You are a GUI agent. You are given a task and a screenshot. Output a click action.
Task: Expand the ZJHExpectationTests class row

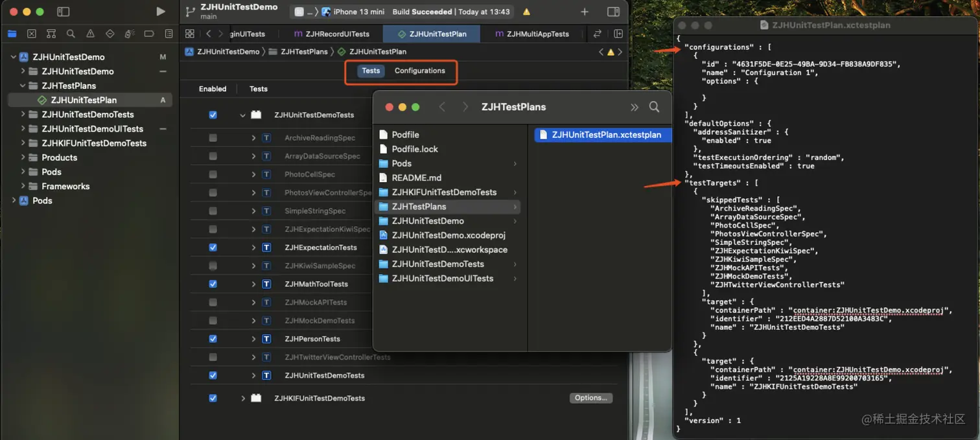[253, 248]
